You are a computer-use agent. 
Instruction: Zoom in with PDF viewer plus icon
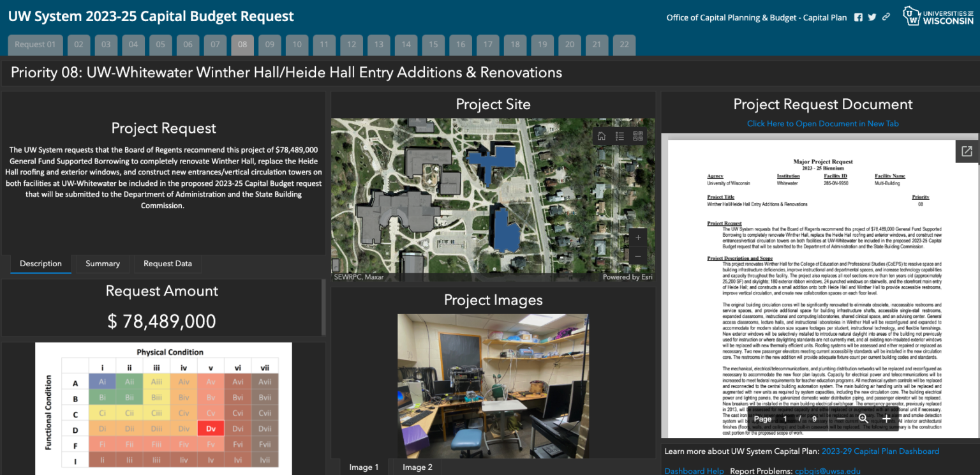pyautogui.click(x=887, y=419)
